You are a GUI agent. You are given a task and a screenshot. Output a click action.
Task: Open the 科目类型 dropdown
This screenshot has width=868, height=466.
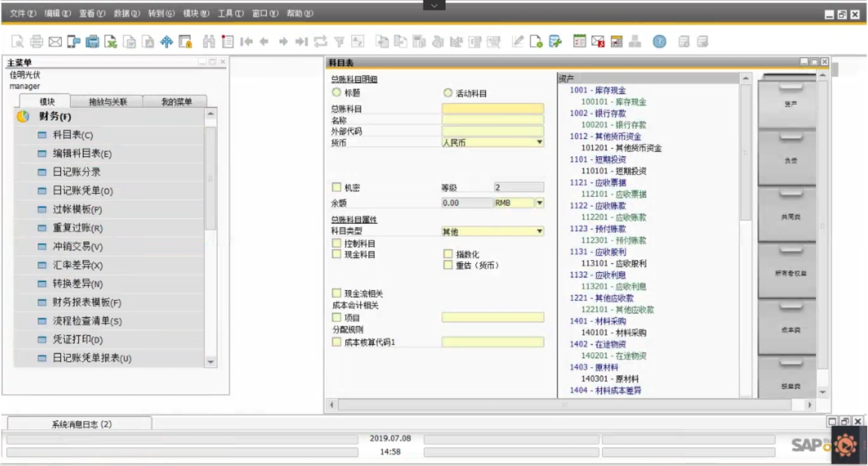(x=539, y=231)
